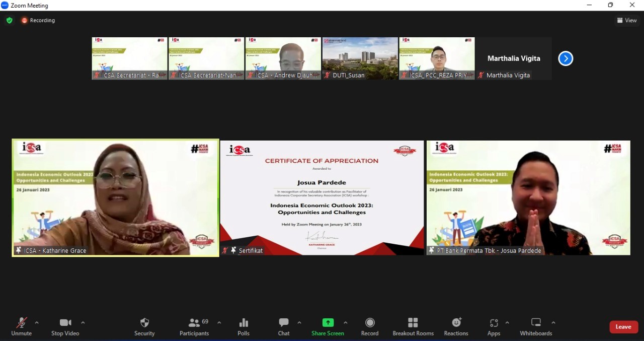This screenshot has height=341, width=644.
Task: Expand the Share Screen options arrow
Action: pyautogui.click(x=345, y=323)
